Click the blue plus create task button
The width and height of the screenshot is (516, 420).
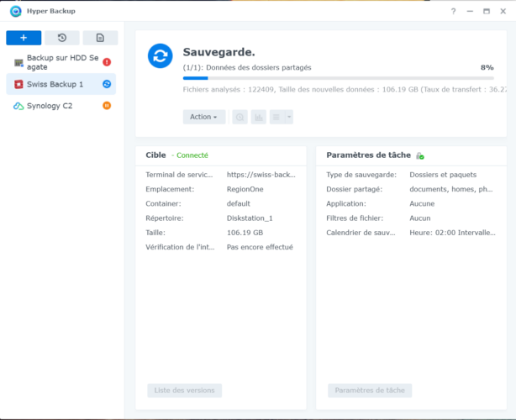tap(24, 38)
